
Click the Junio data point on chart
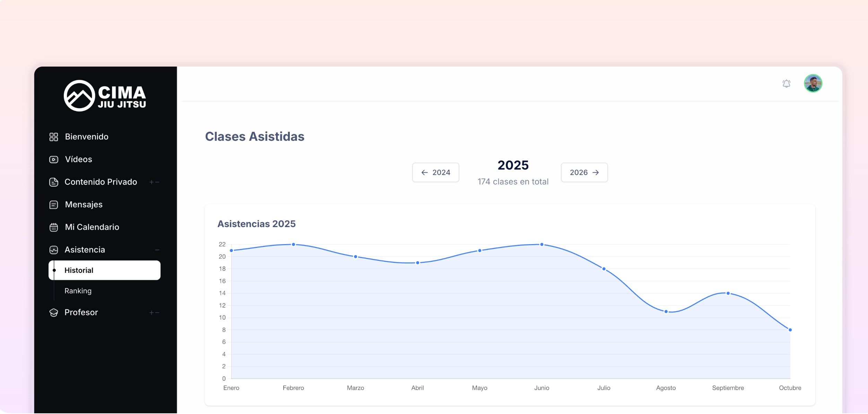click(541, 245)
